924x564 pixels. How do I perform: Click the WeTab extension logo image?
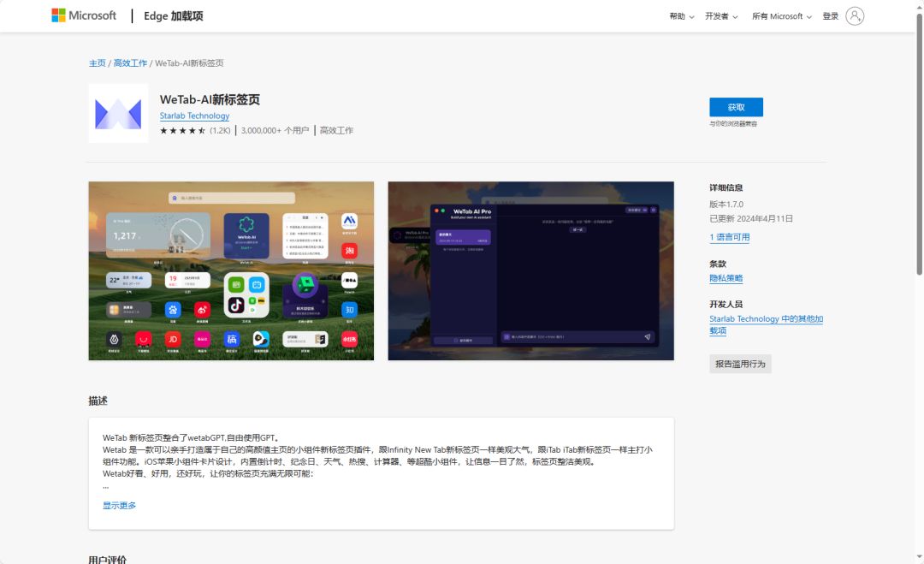tap(118, 114)
